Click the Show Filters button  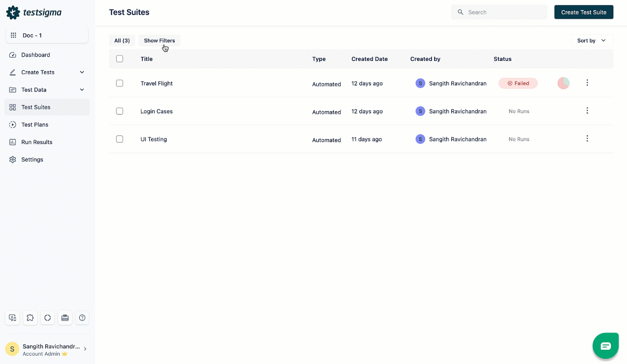[159, 41]
